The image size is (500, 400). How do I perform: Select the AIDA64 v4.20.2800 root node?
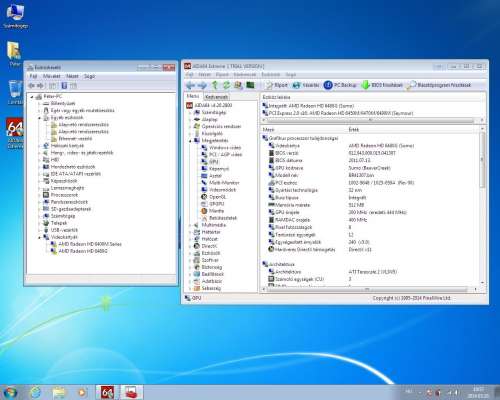(x=209, y=105)
